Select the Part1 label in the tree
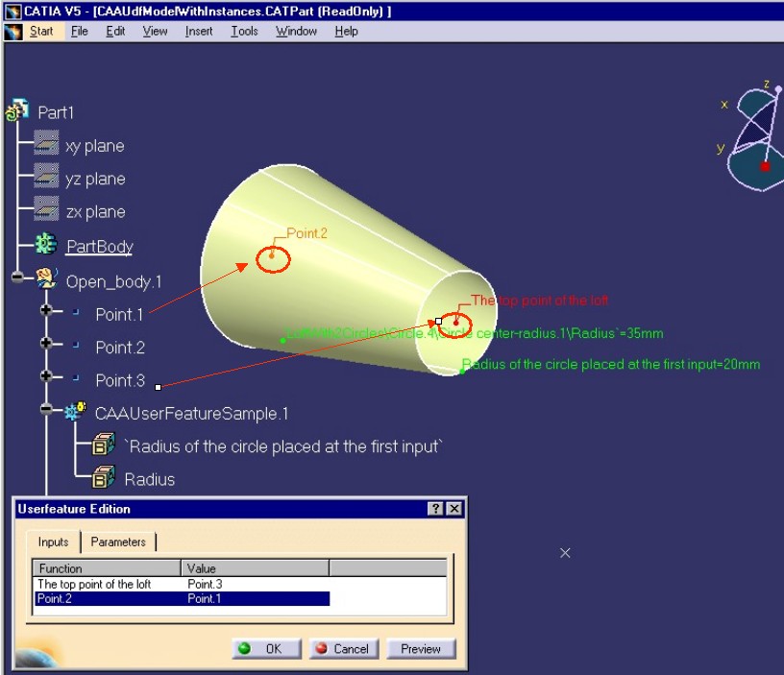The image size is (784, 675). pos(56,112)
